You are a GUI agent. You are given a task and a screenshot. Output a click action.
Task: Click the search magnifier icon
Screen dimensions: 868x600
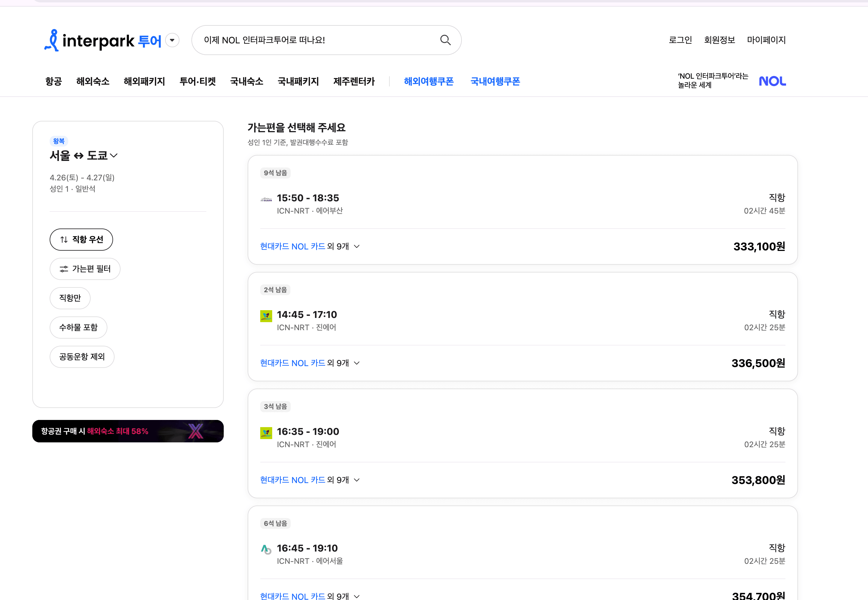[445, 40]
